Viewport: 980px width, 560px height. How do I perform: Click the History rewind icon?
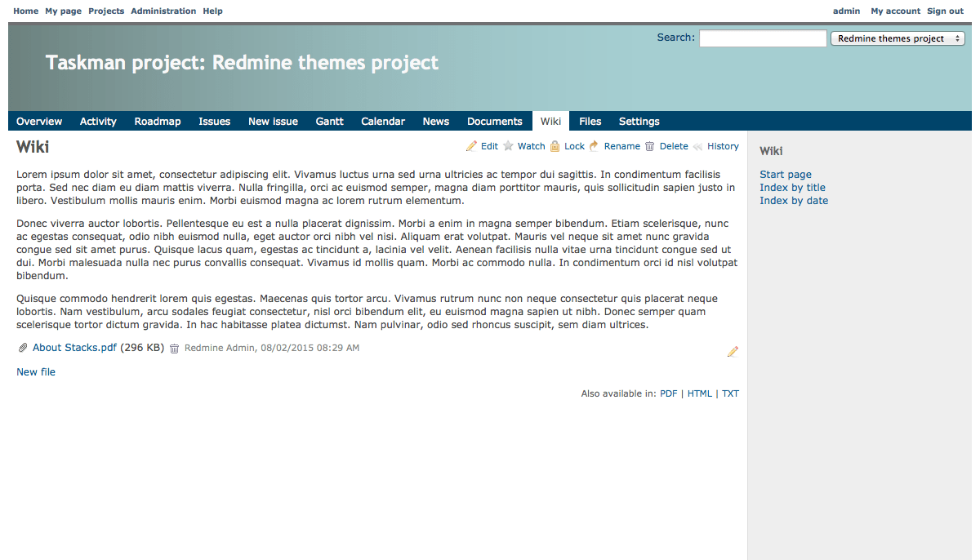[697, 146]
